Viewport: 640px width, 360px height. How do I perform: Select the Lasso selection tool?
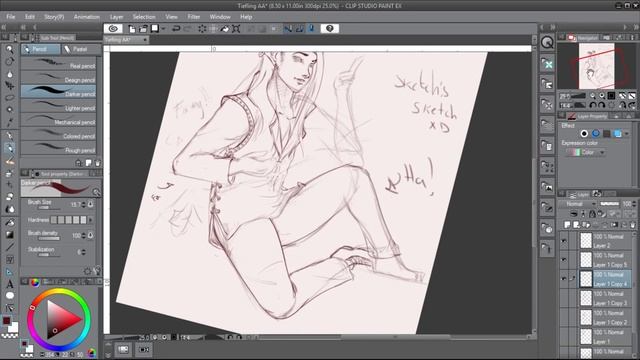tap(9, 98)
